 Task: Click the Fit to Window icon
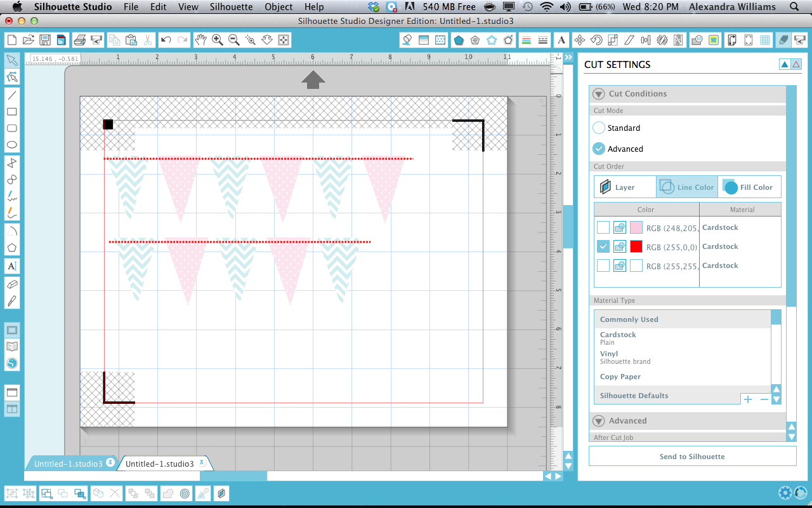coord(284,40)
